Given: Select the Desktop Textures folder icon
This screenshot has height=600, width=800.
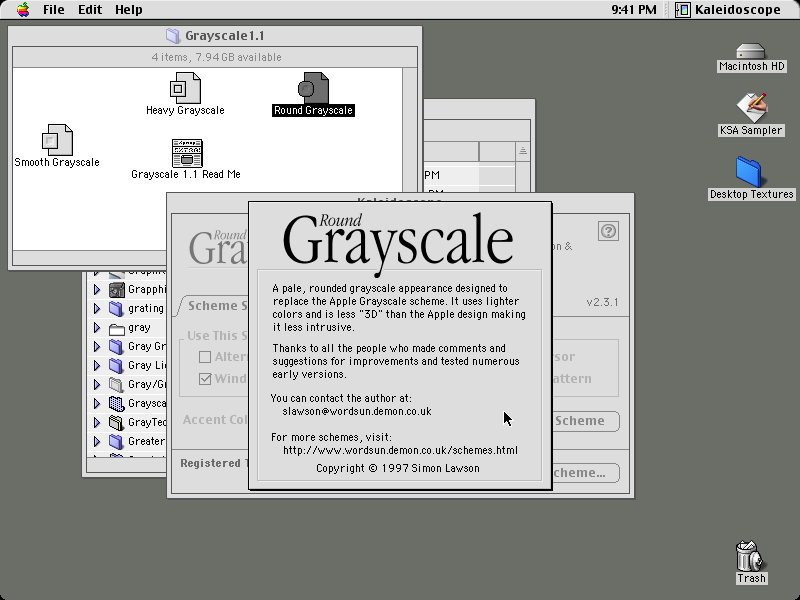Looking at the screenshot, I should pyautogui.click(x=748, y=172).
